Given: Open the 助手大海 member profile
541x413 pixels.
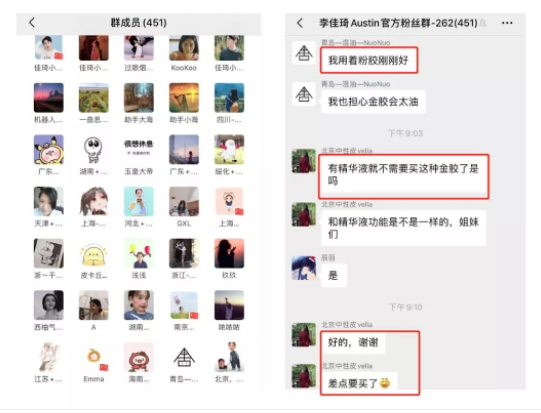Looking at the screenshot, I should 139,98.
